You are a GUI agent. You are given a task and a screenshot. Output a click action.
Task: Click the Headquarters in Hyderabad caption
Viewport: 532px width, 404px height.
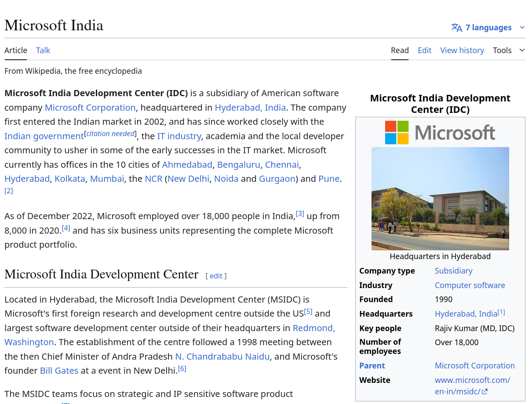click(440, 256)
